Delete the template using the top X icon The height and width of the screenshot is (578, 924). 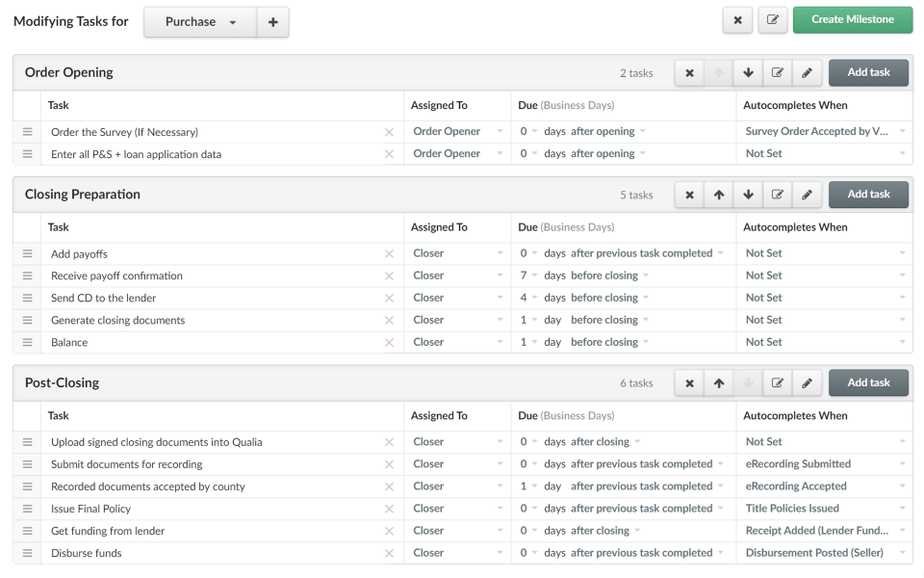[737, 19]
